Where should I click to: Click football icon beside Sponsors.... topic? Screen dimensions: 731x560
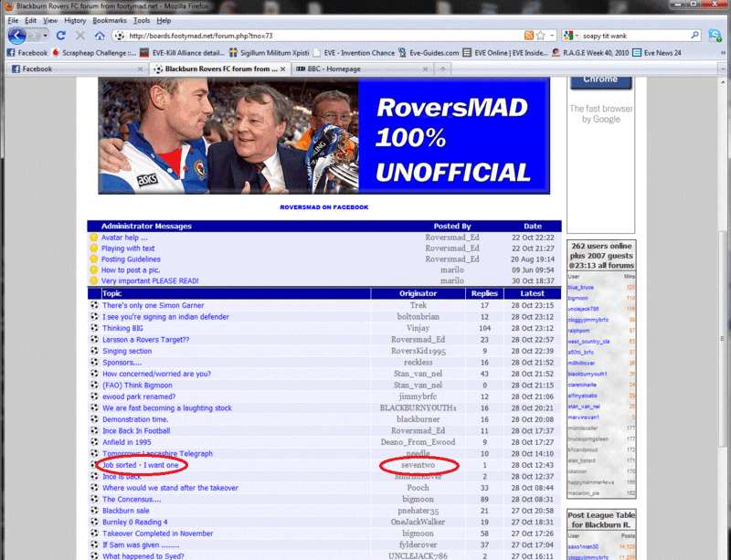pyautogui.click(x=94, y=363)
